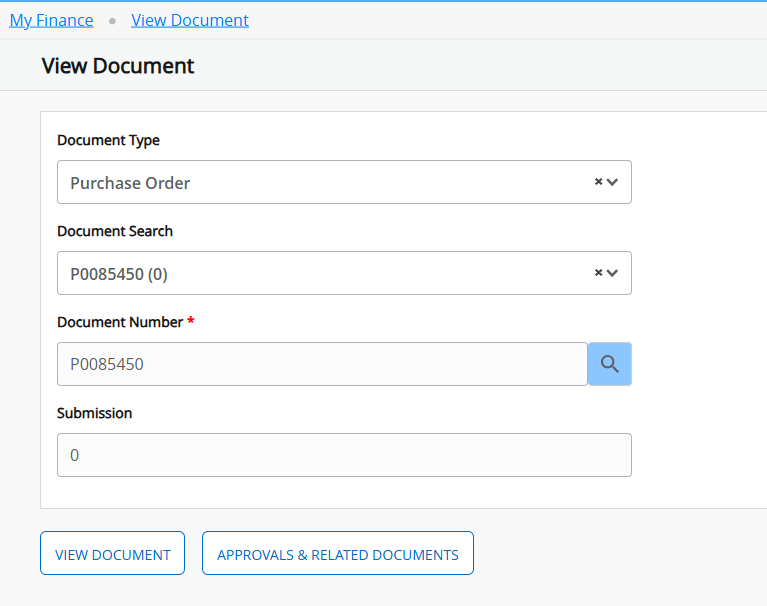
Task: Click the Document Search field label
Action: 115,231
